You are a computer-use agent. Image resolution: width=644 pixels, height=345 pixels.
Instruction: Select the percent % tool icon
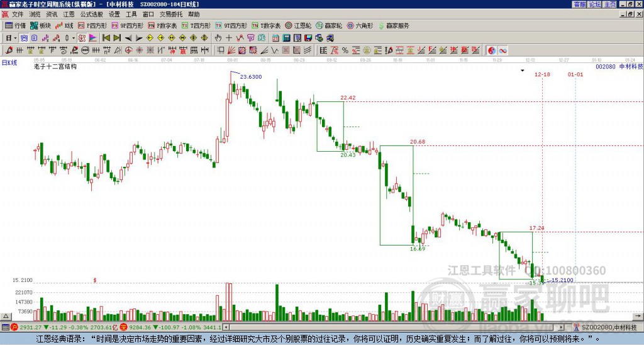point(345,50)
